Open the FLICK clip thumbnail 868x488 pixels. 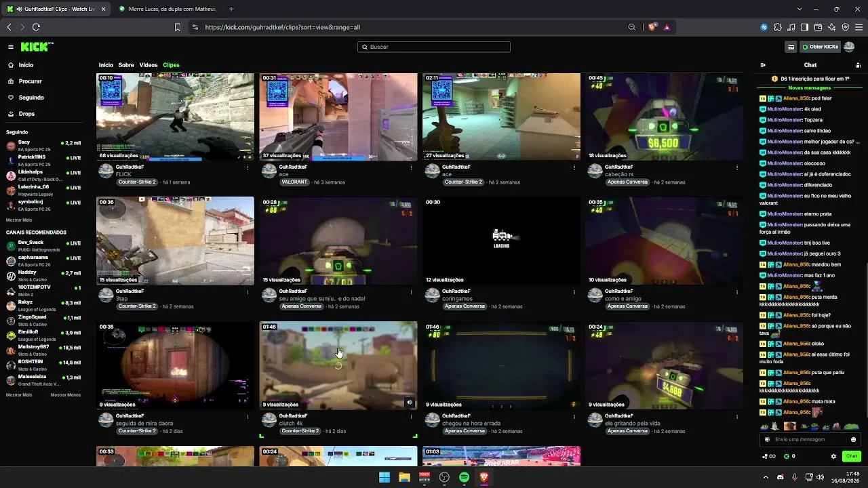pos(175,117)
